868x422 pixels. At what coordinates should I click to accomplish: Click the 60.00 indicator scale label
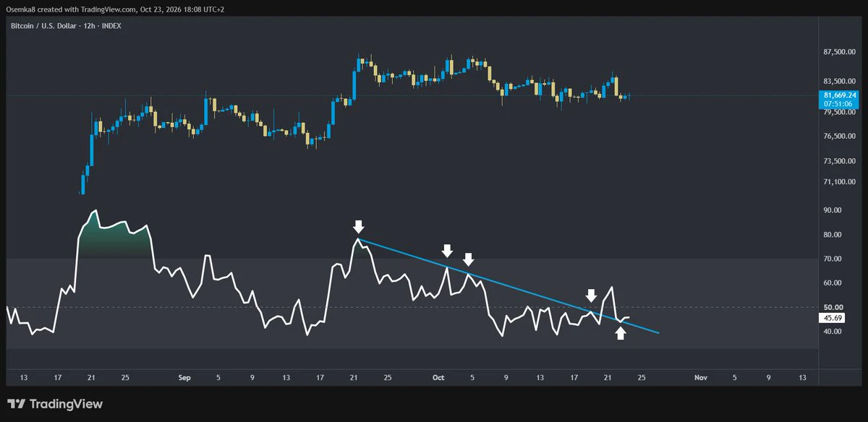(833, 283)
